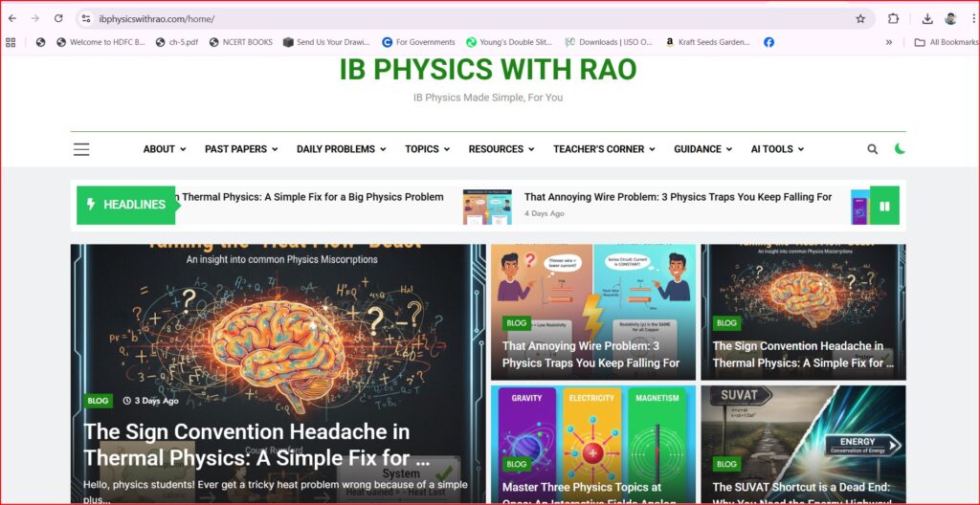This screenshot has width=980, height=505.
Task: Open Chrome apps grid icon
Action: [x=11, y=42]
